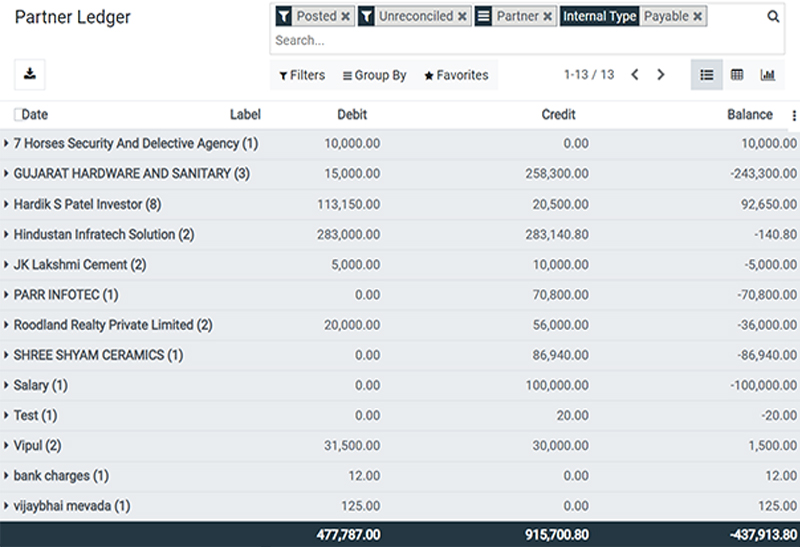This screenshot has height=547, width=800.
Task: Click into the Search input field
Action: point(500,40)
